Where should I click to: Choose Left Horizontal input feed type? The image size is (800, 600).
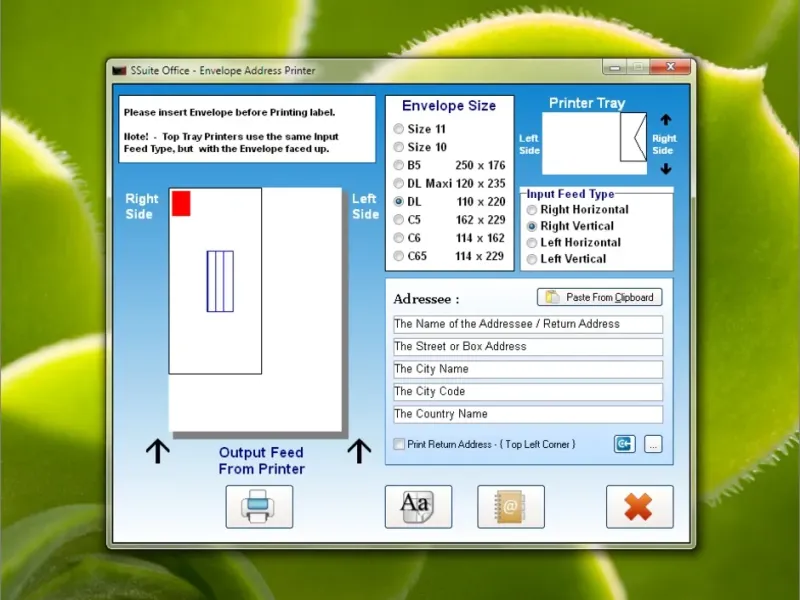574,242
